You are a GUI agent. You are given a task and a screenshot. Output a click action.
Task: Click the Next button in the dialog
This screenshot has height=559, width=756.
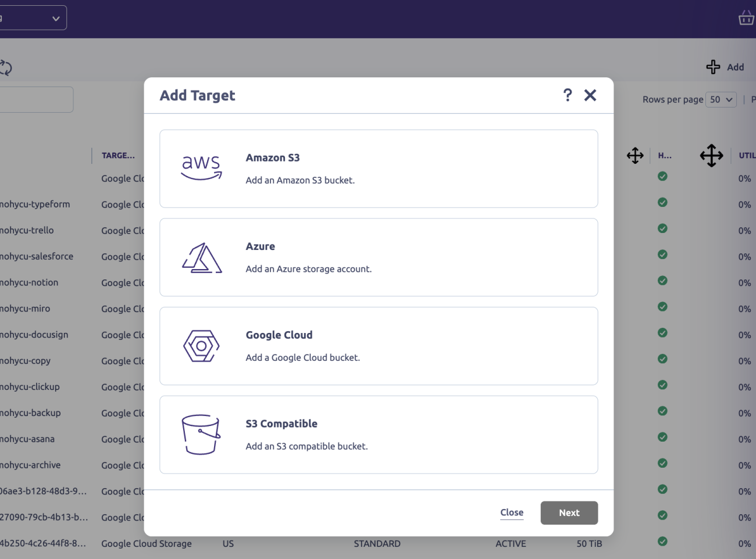pyautogui.click(x=569, y=513)
